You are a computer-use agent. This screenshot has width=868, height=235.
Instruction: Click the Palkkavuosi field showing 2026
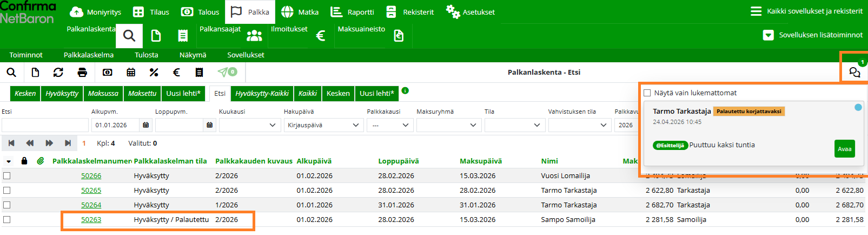click(626, 125)
